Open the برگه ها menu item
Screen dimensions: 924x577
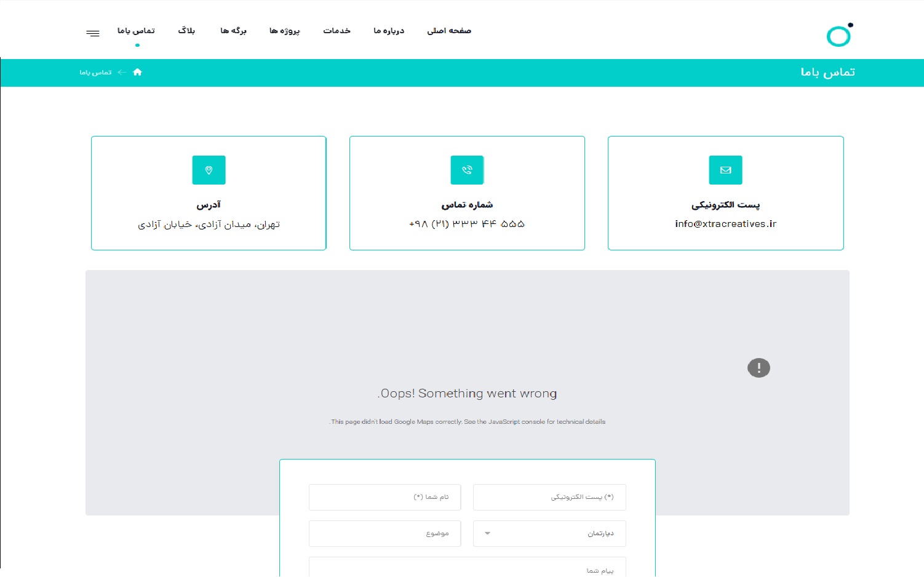pos(233,31)
